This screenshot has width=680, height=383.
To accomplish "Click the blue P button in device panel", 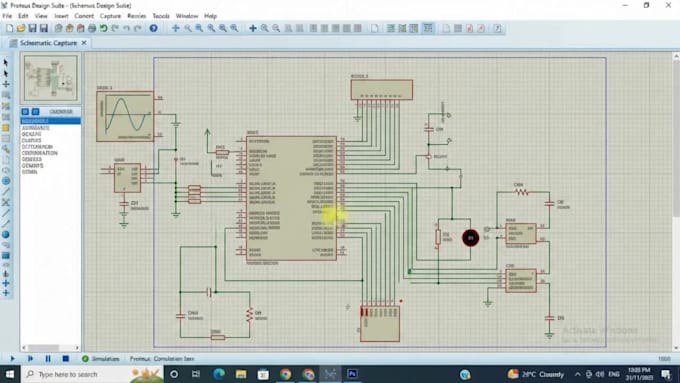I will click(25, 111).
